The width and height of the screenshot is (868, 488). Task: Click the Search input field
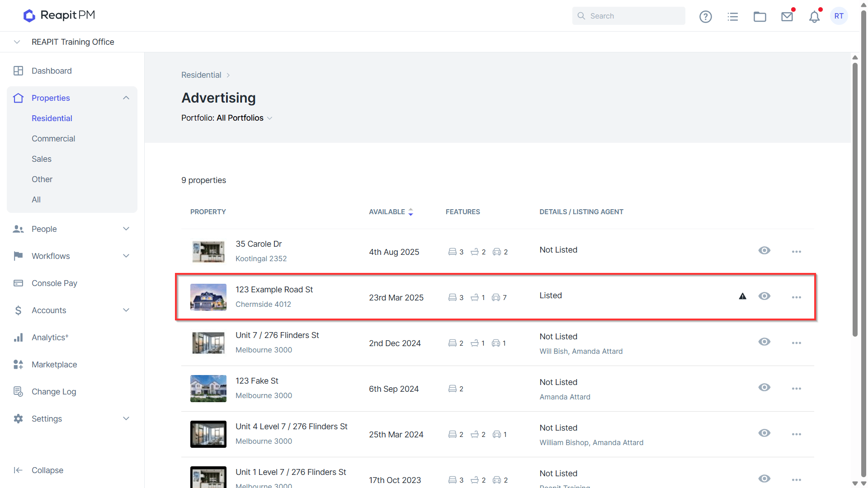(x=628, y=16)
